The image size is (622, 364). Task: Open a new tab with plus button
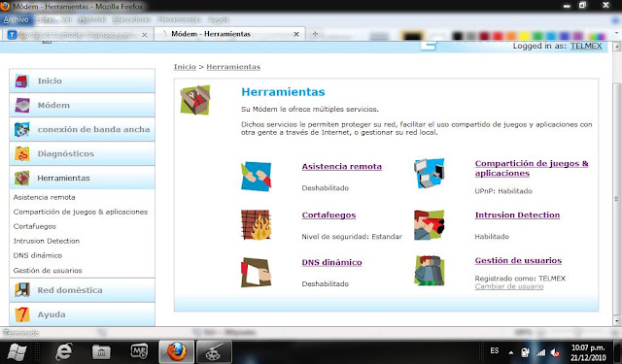tap(315, 34)
